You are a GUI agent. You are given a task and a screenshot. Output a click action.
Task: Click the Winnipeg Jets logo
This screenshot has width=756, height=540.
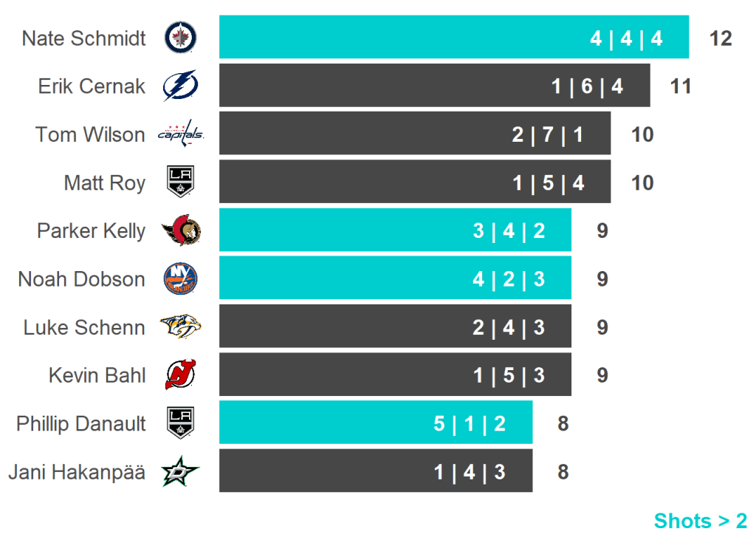[x=181, y=38]
